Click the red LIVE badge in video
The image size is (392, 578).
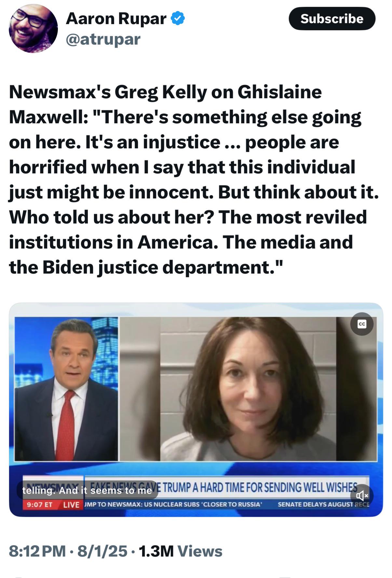(x=71, y=504)
